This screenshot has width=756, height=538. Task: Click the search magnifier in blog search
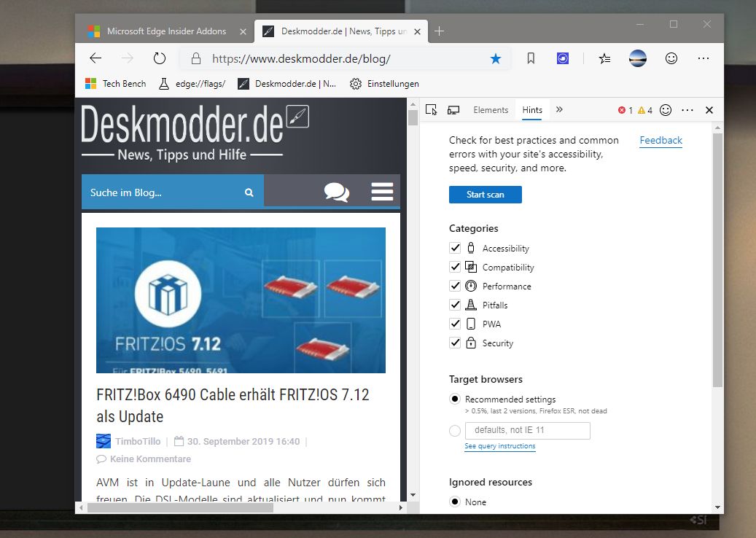click(249, 192)
